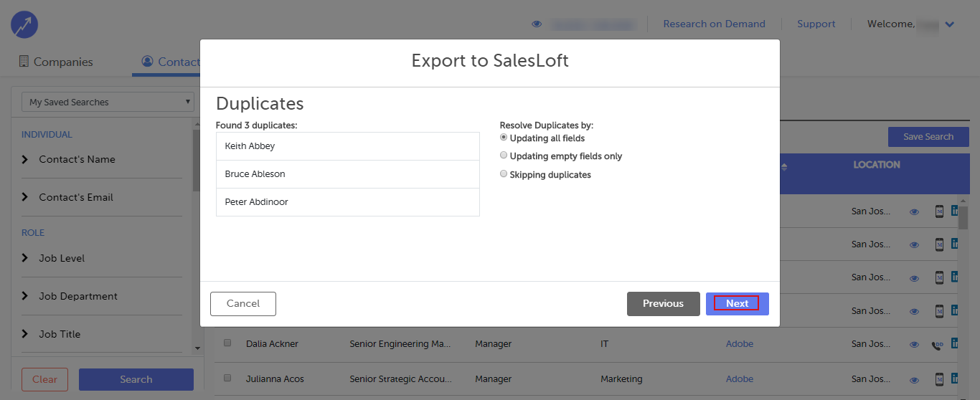This screenshot has height=400, width=980.
Task: Click the blue Search button
Action: click(x=136, y=379)
